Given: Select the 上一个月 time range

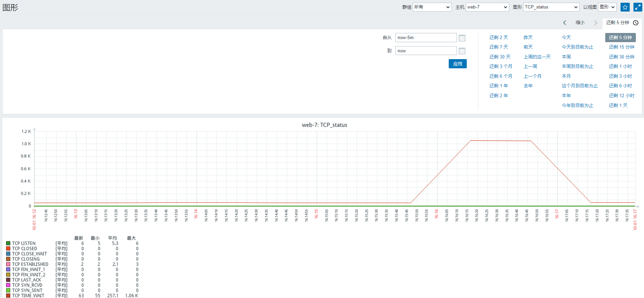Looking at the screenshot, I should (x=532, y=76).
